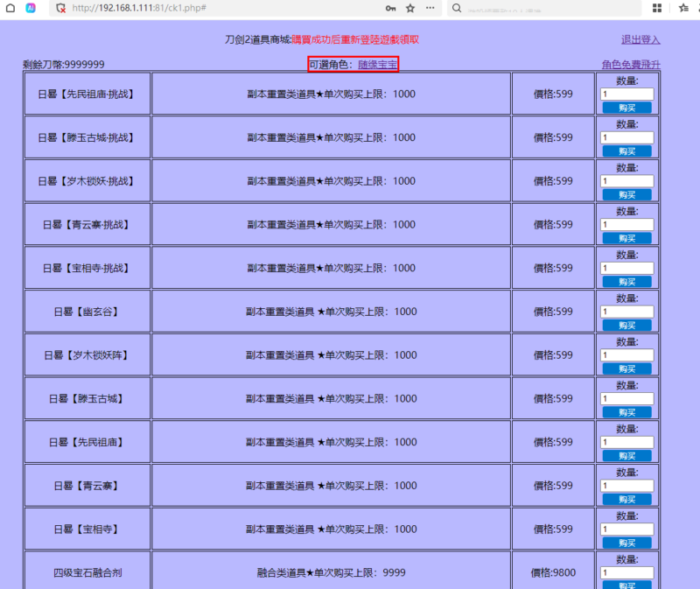Open the favorites list icon near top right
Viewport: 700px width, 589px height.
682,8
